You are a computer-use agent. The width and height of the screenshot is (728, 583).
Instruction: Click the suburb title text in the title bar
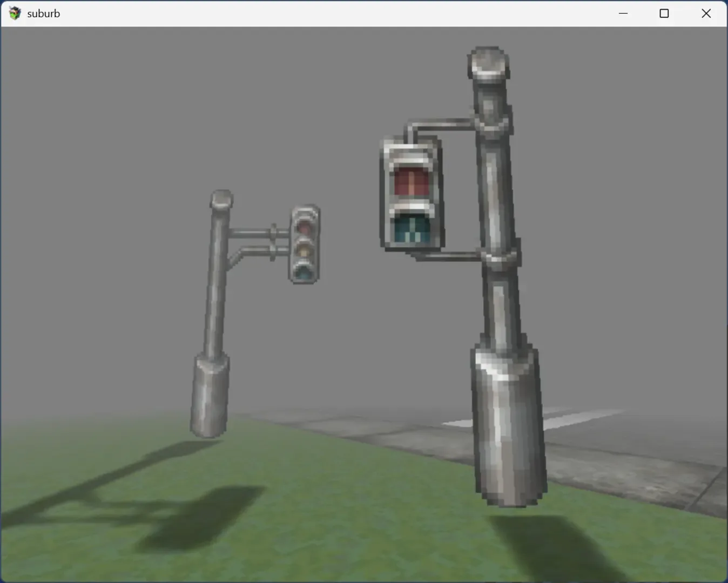[43, 13]
